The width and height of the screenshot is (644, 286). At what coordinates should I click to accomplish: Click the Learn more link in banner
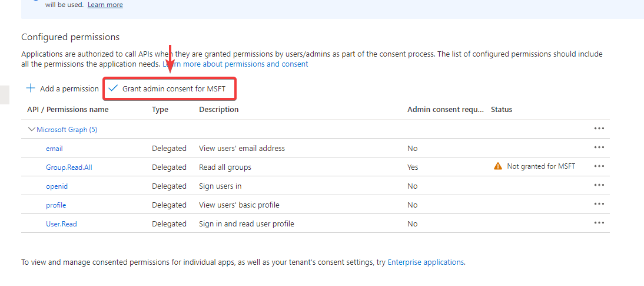click(105, 5)
